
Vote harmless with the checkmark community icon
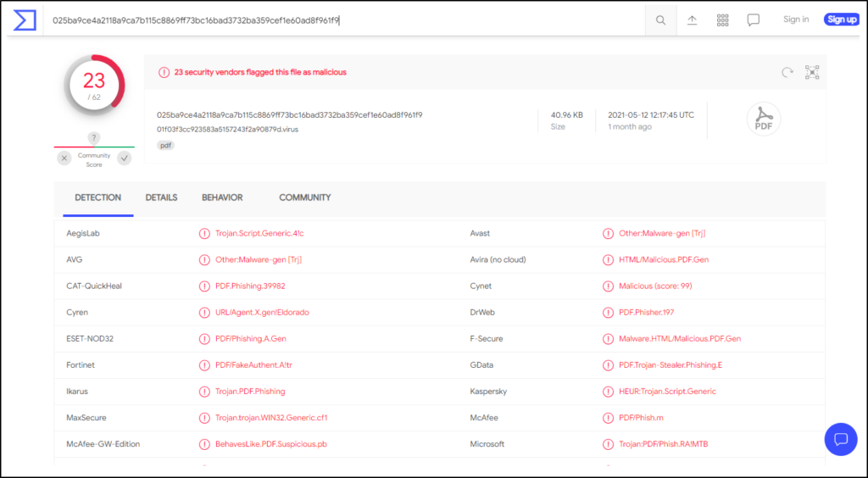tap(125, 158)
